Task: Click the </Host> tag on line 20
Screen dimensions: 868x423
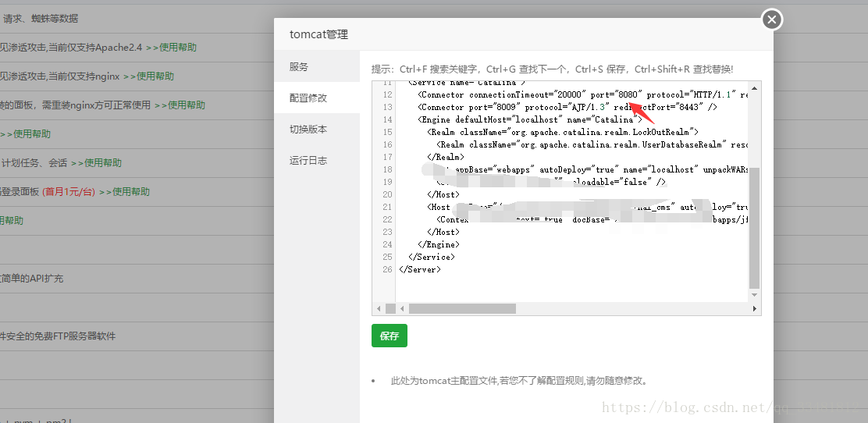Action: click(x=443, y=194)
